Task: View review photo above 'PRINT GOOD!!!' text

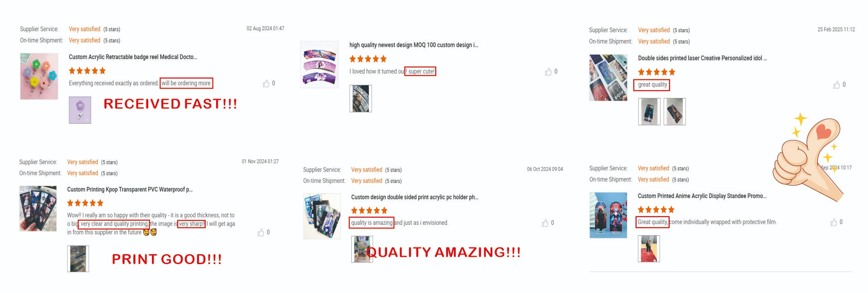Action: (78, 259)
